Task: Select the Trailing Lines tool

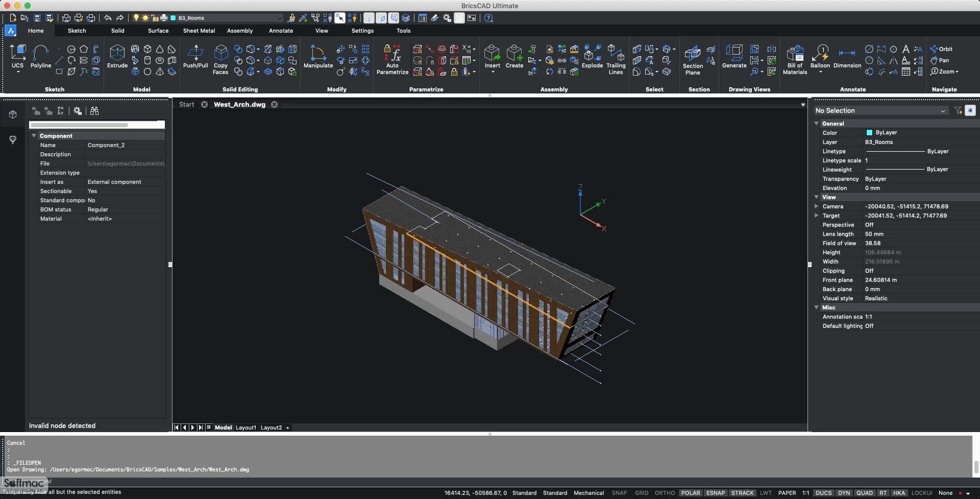Action: (616, 59)
